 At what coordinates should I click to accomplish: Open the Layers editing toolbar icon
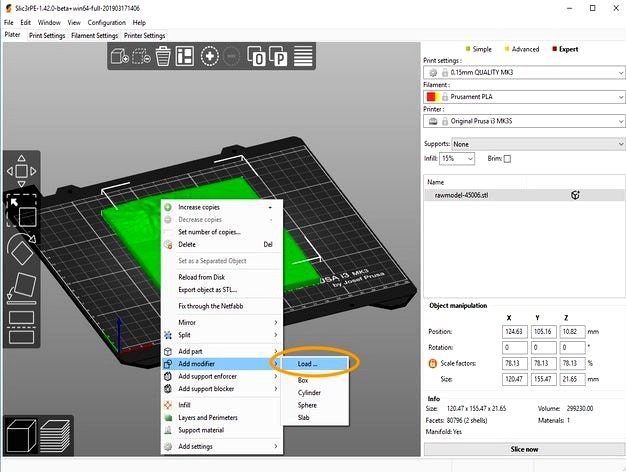[303, 57]
